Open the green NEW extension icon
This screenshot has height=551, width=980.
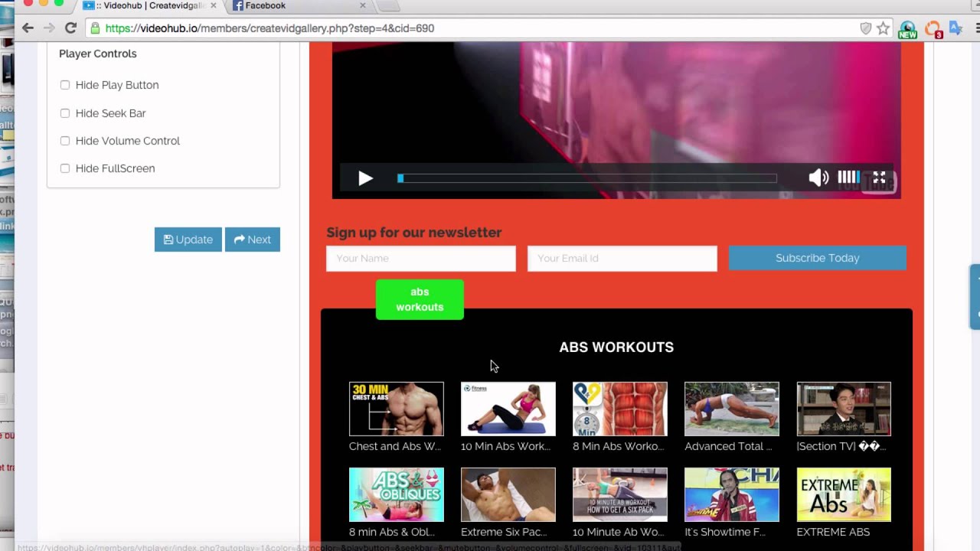[907, 30]
